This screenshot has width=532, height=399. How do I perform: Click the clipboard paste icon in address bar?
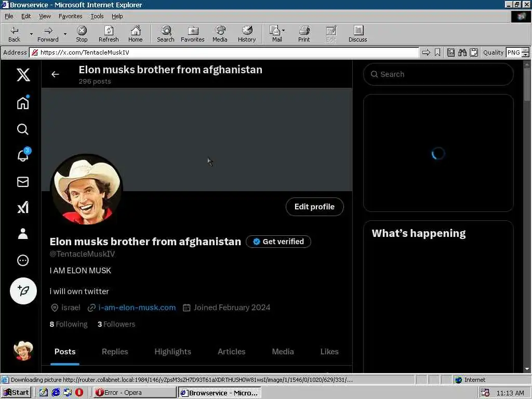[474, 52]
